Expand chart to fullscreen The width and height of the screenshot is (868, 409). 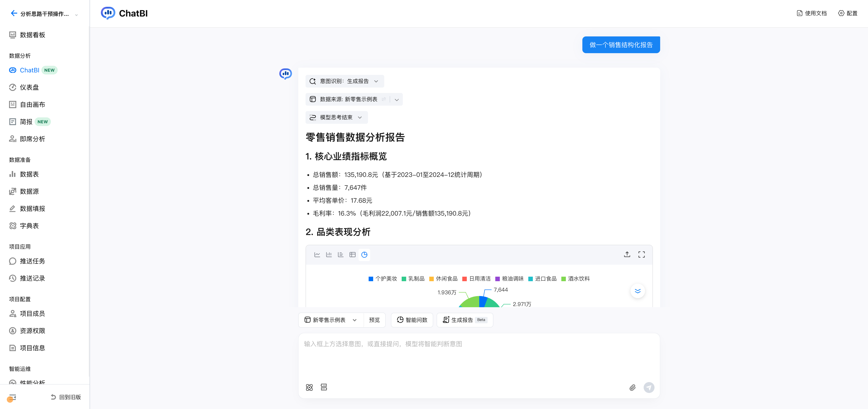pyautogui.click(x=641, y=254)
